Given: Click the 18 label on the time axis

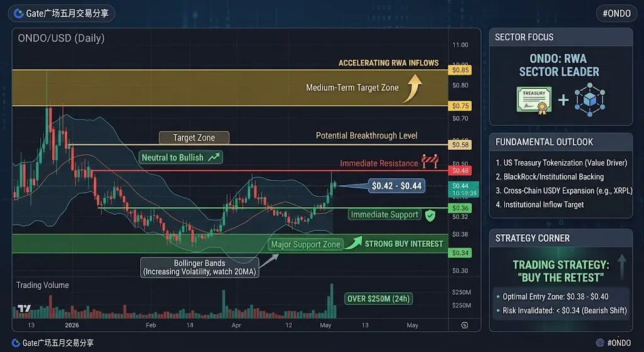Looking at the screenshot, I should 190,326.
